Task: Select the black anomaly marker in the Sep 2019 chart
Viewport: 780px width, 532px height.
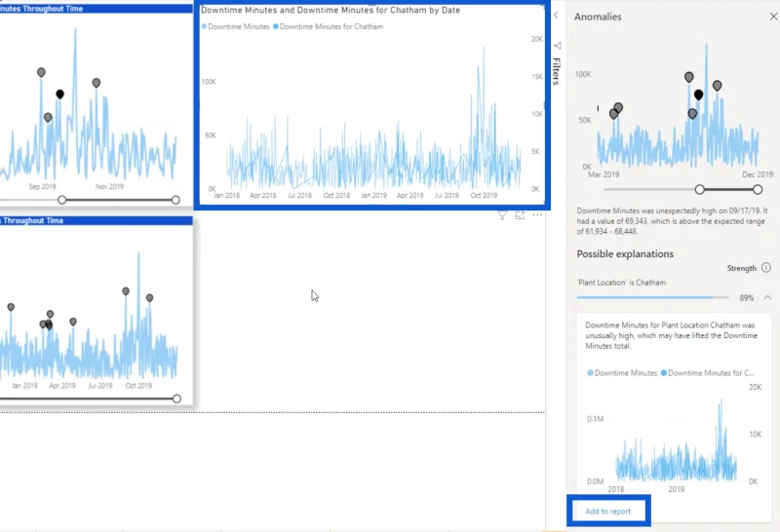Action: 59,94
